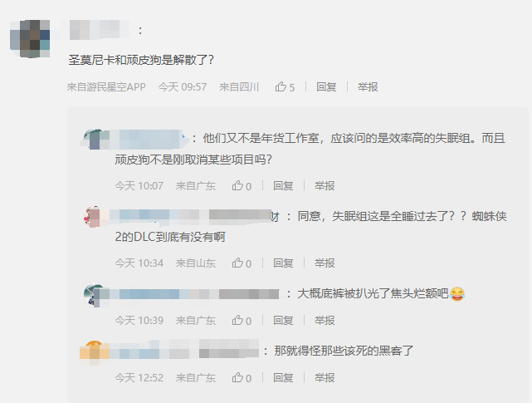
Task: Open the avatar of the 10:07 replier
Action: (x=95, y=139)
